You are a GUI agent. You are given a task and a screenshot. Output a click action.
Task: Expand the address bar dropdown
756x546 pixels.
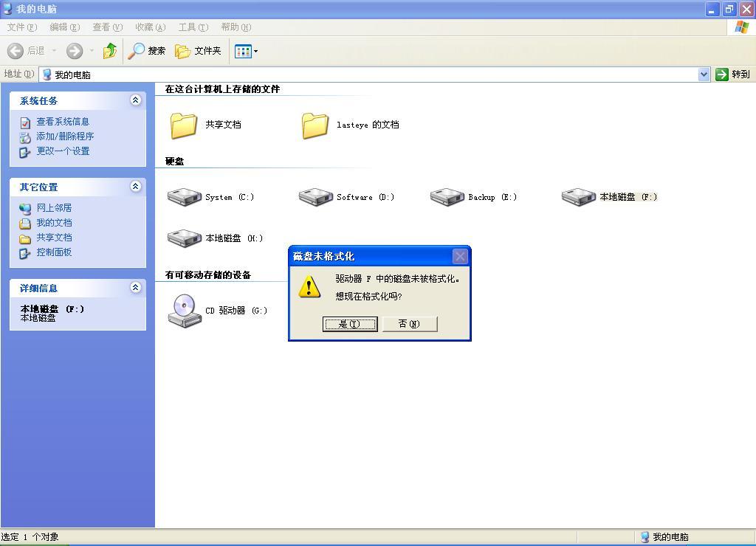coord(704,75)
